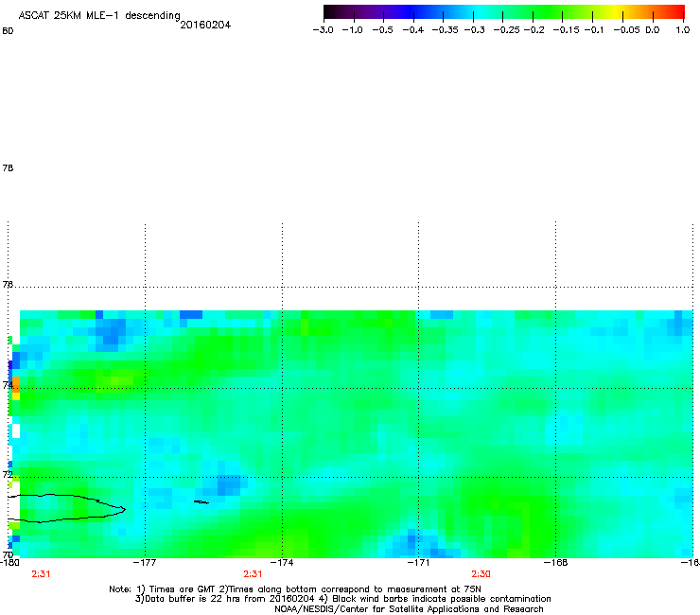Screen dimensions: 700x615
Task: Click the longitude label "-174"
Action: tap(282, 562)
